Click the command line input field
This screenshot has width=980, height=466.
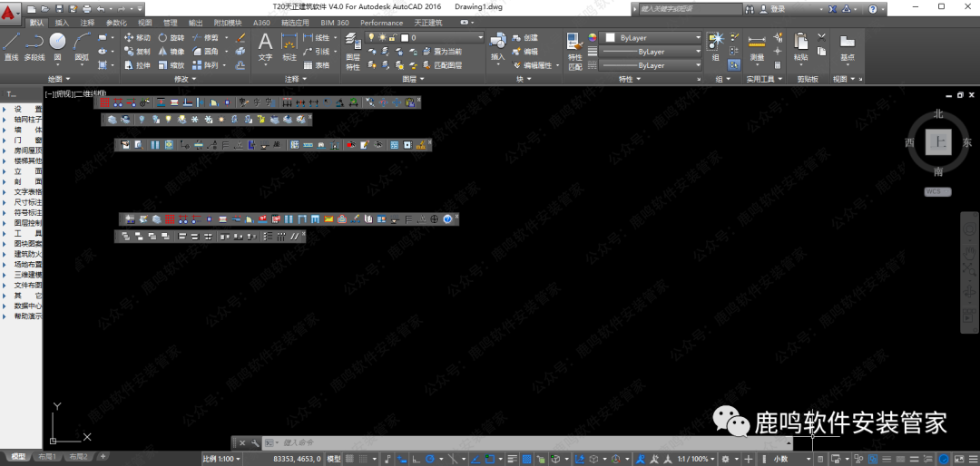click(x=526, y=442)
